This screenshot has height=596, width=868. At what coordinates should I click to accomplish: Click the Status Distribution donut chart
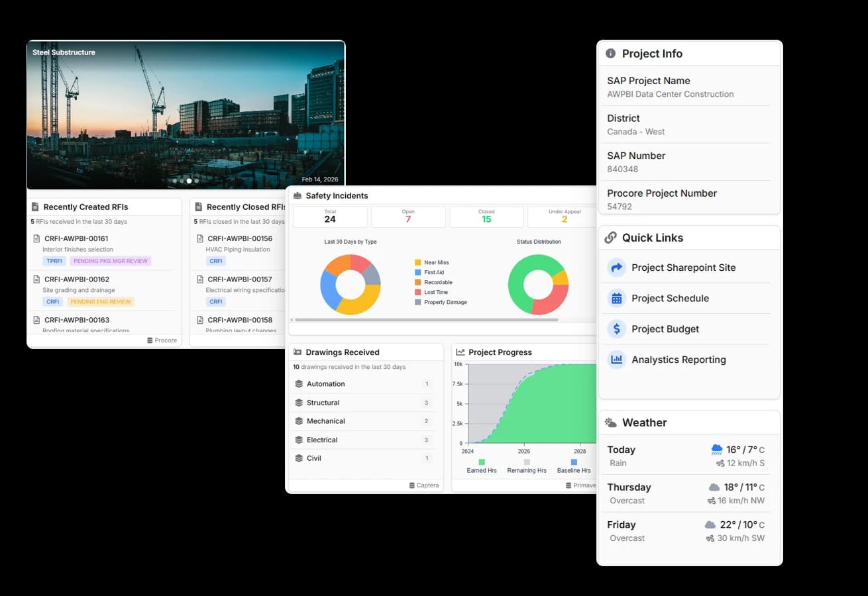click(538, 285)
